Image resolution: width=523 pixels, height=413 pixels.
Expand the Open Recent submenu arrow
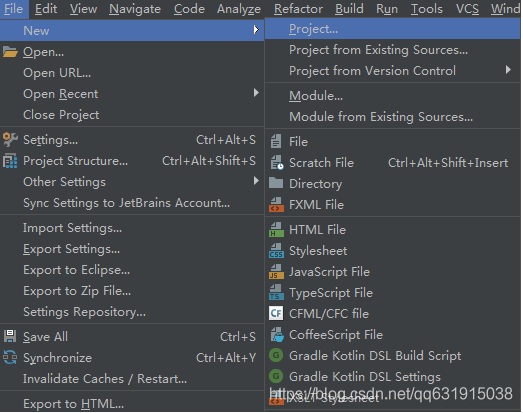256,93
